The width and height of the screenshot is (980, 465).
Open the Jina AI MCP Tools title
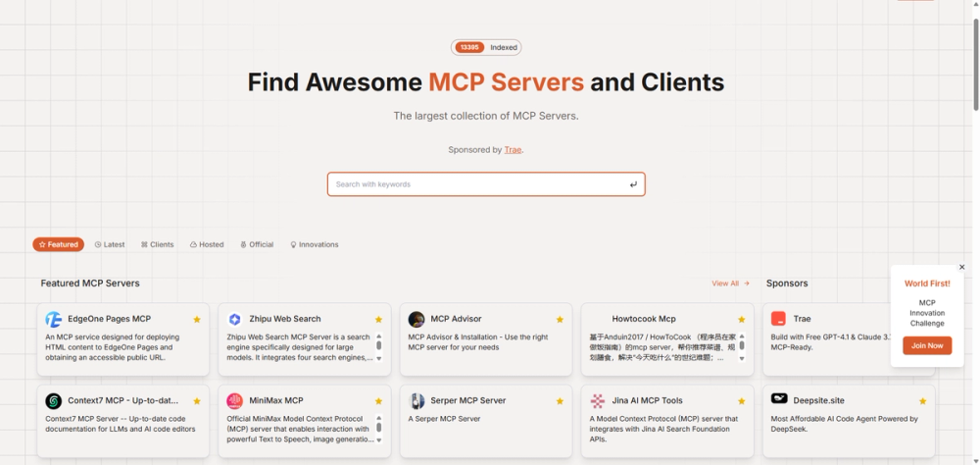pyautogui.click(x=648, y=400)
